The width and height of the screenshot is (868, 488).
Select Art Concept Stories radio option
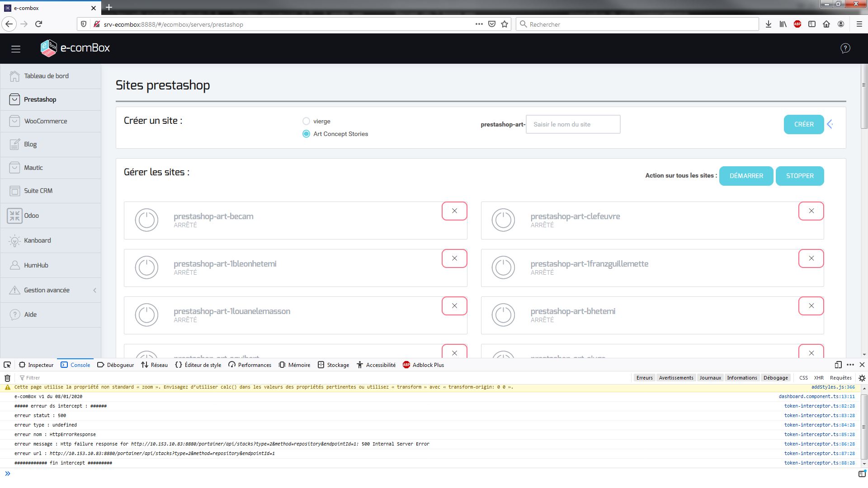point(306,134)
